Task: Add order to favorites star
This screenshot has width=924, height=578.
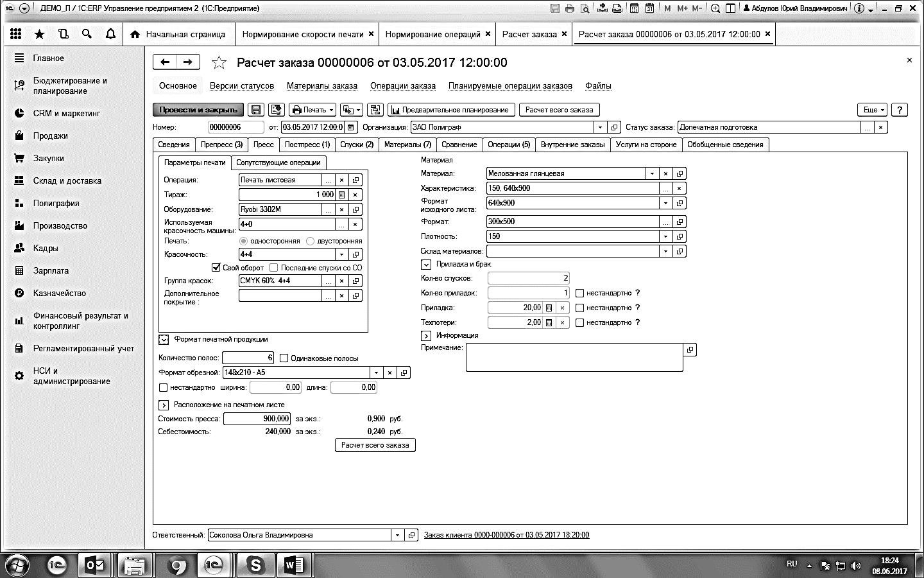Action: (219, 62)
